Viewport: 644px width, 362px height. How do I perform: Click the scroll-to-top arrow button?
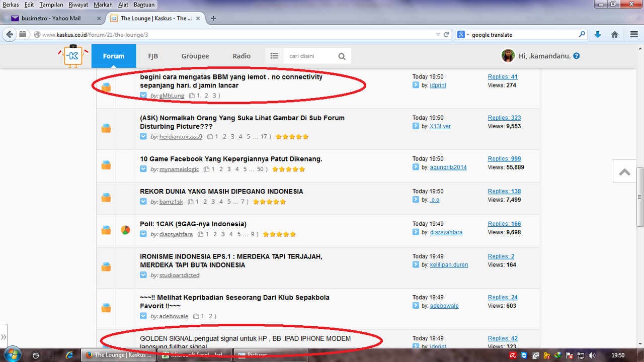(x=625, y=172)
